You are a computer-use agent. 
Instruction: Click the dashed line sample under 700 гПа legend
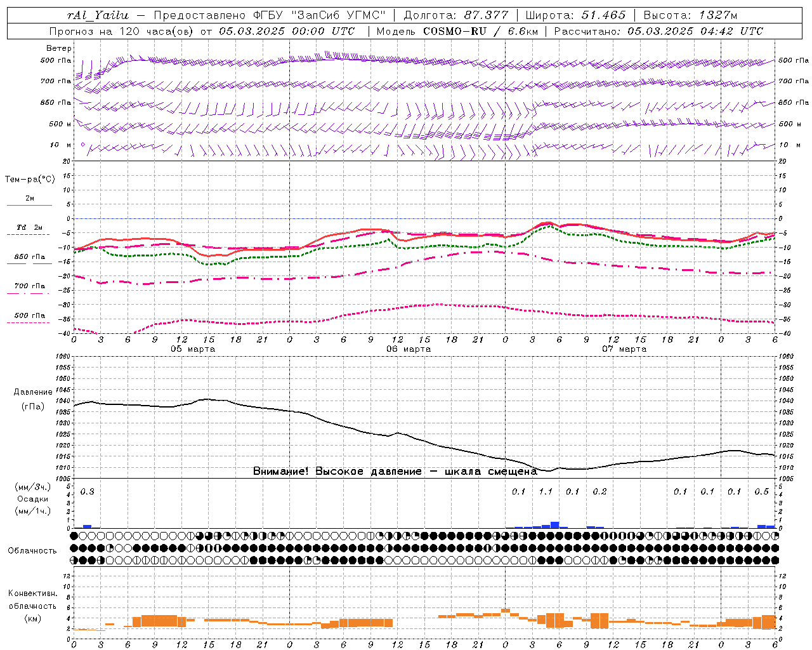(29, 293)
